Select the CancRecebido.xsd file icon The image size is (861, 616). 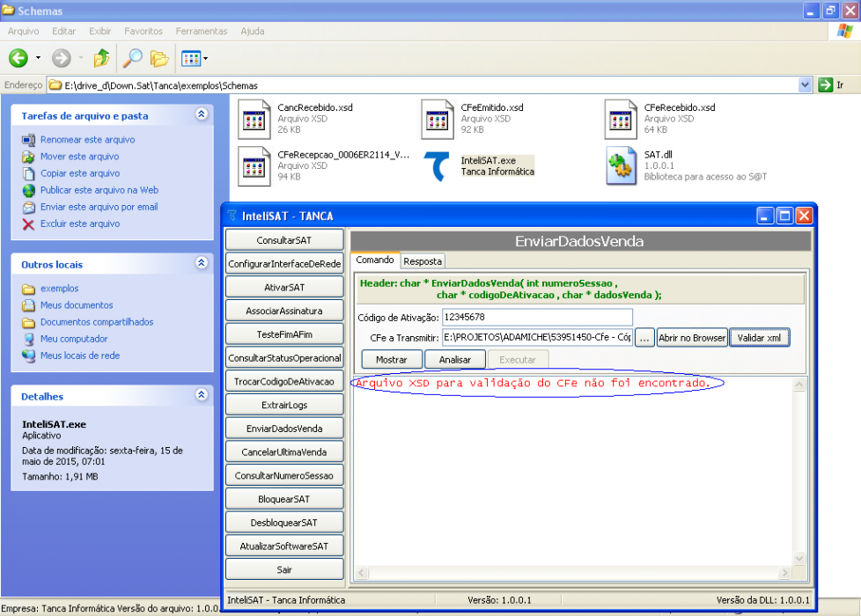[254, 119]
